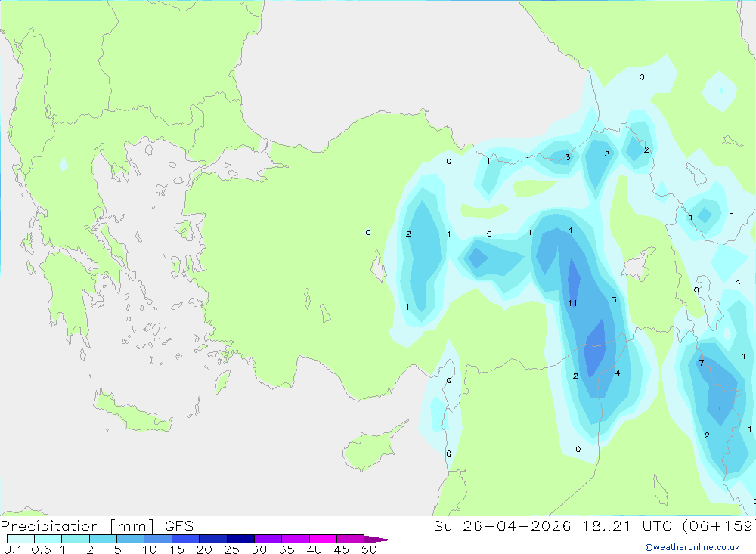Viewport: 756px width, 554px height.
Task: Click the '50' legend scale label
Action: 369,549
